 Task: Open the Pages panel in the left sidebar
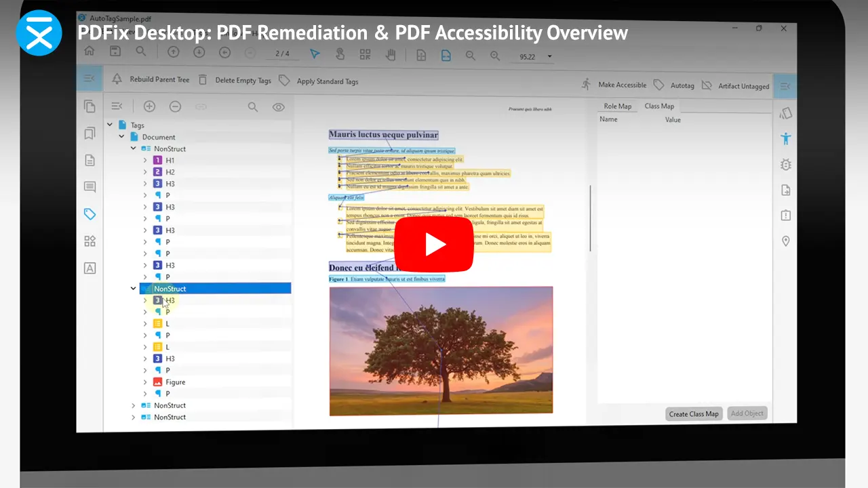[x=90, y=106]
